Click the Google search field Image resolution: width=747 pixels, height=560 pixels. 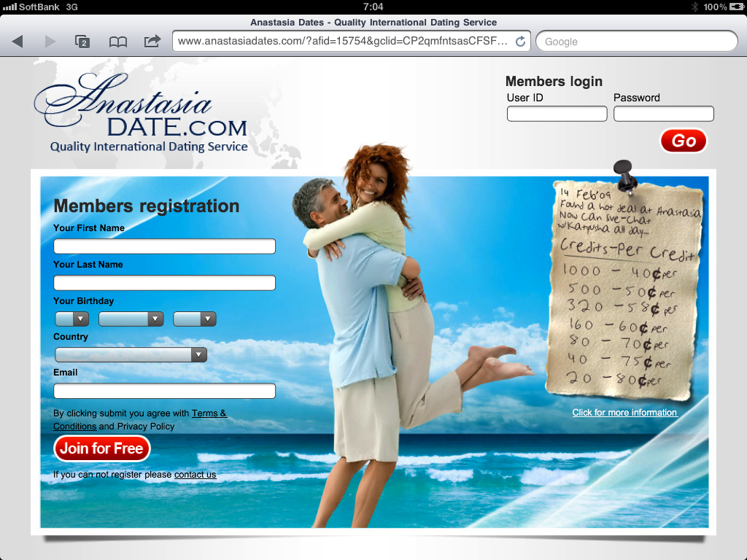coord(636,42)
